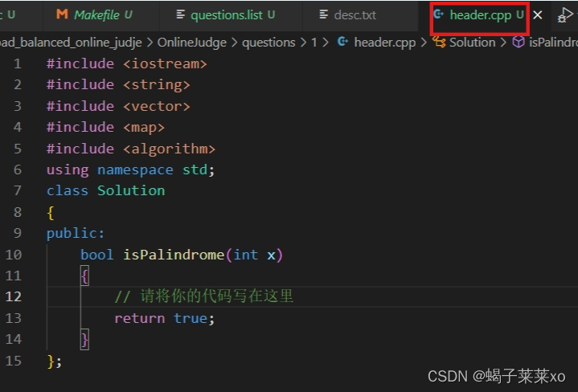Click the questions.list file icon in its tab
The width and height of the screenshot is (578, 392).
click(180, 14)
